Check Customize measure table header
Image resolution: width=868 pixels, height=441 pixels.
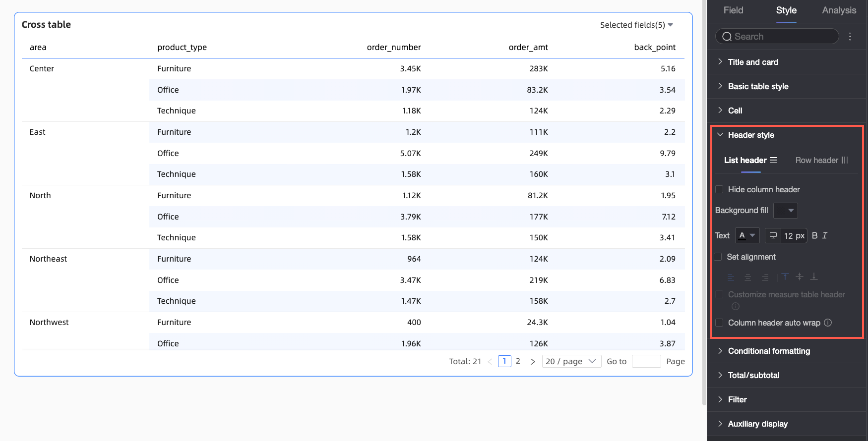click(719, 294)
